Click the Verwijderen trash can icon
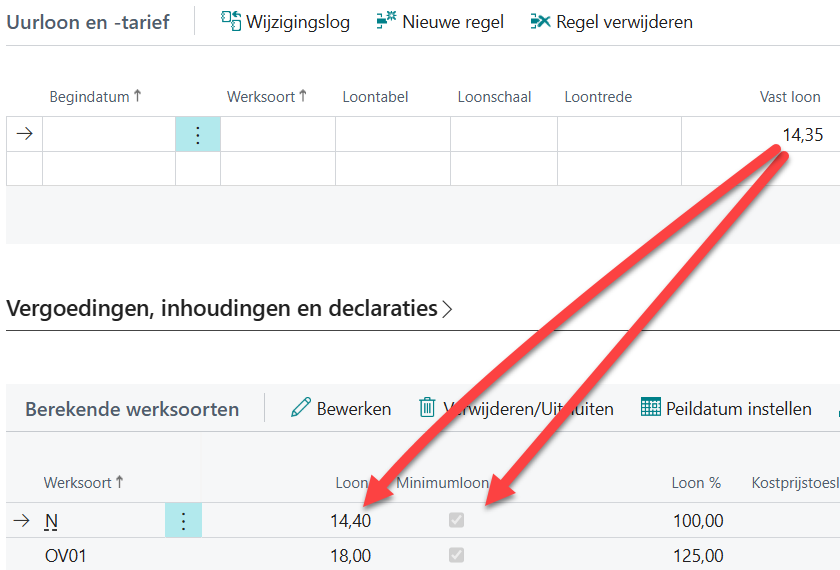The height and width of the screenshot is (570, 840). click(x=427, y=408)
